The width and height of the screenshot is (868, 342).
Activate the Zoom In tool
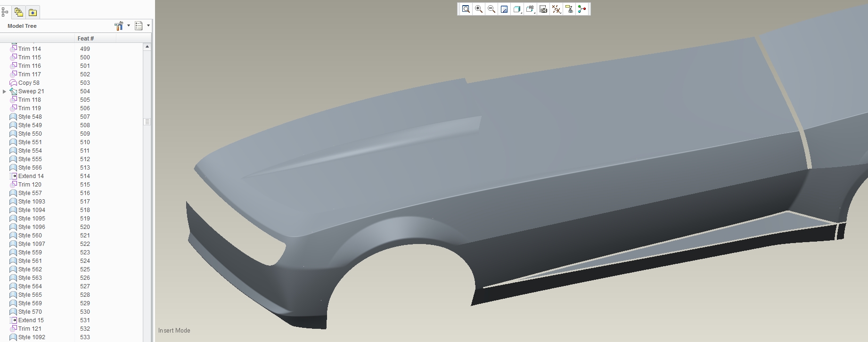[479, 9]
